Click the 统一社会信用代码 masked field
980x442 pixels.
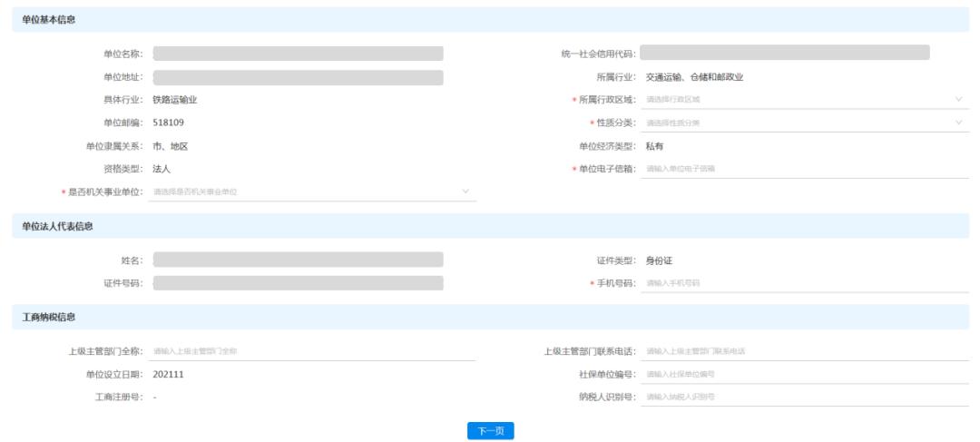pyautogui.click(x=784, y=54)
